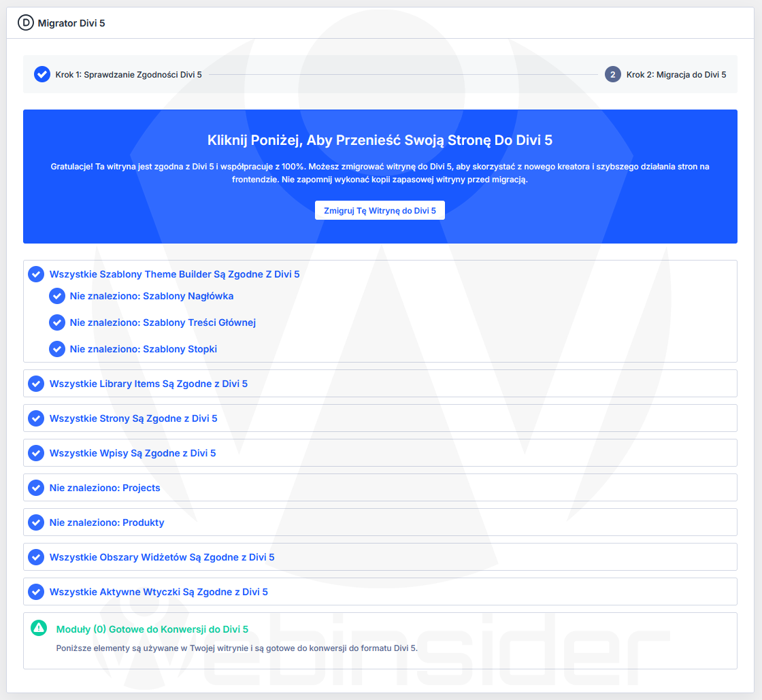Select Krok 2: Migracja do Divi 5 step
This screenshot has height=700, width=762.
click(x=676, y=74)
